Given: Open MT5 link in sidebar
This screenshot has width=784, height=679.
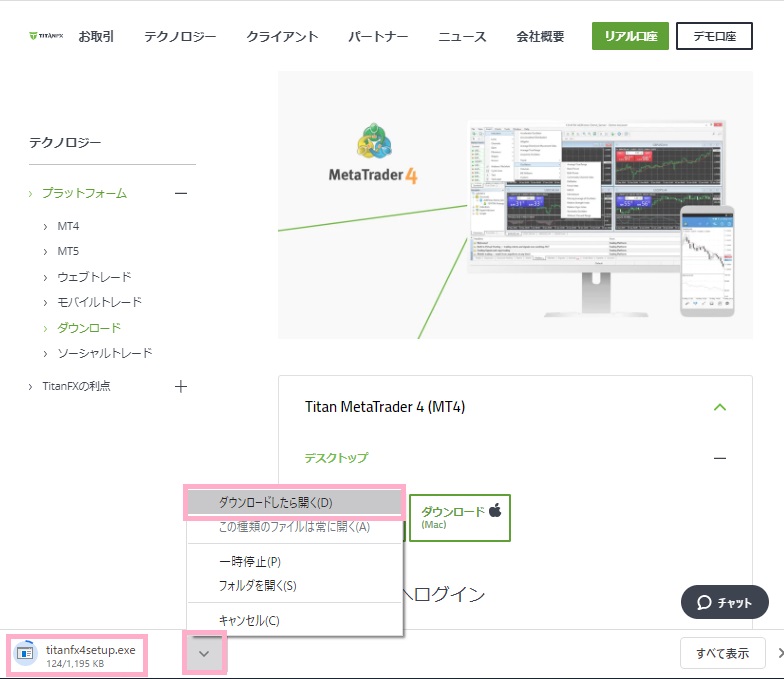Looking at the screenshot, I should (x=68, y=251).
